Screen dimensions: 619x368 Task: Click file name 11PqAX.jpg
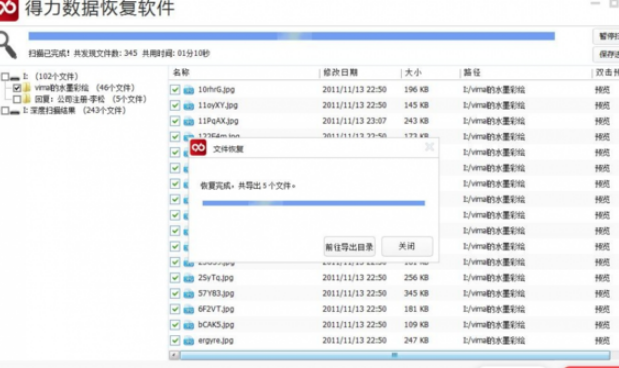218,121
